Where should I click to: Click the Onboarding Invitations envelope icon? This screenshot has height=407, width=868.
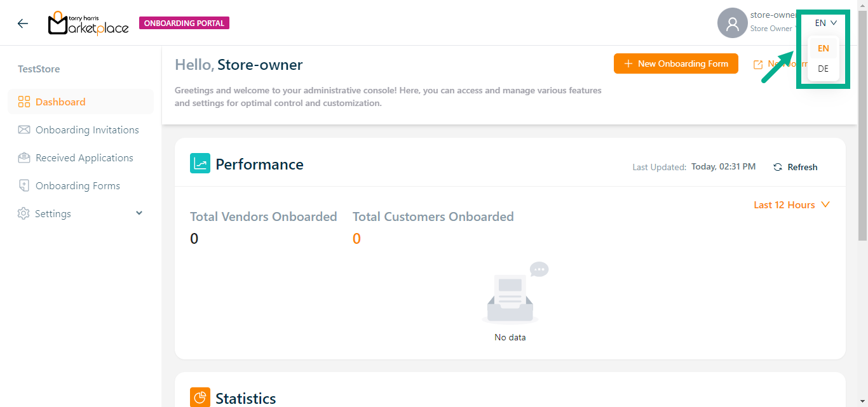[24, 130]
